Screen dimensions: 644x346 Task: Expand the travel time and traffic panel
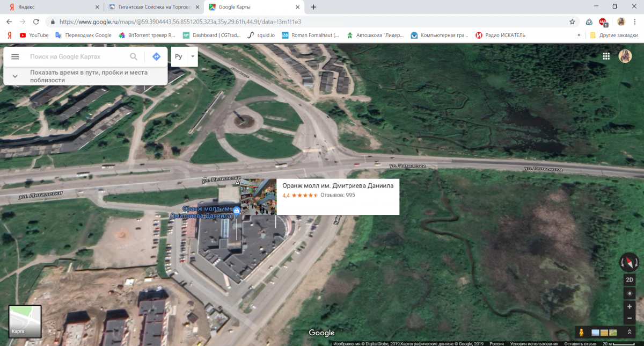click(15, 76)
